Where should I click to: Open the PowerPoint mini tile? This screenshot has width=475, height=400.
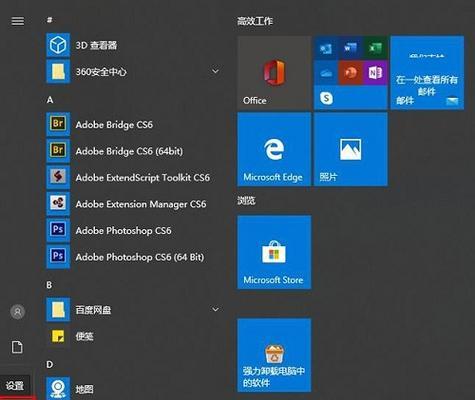[x=350, y=73]
